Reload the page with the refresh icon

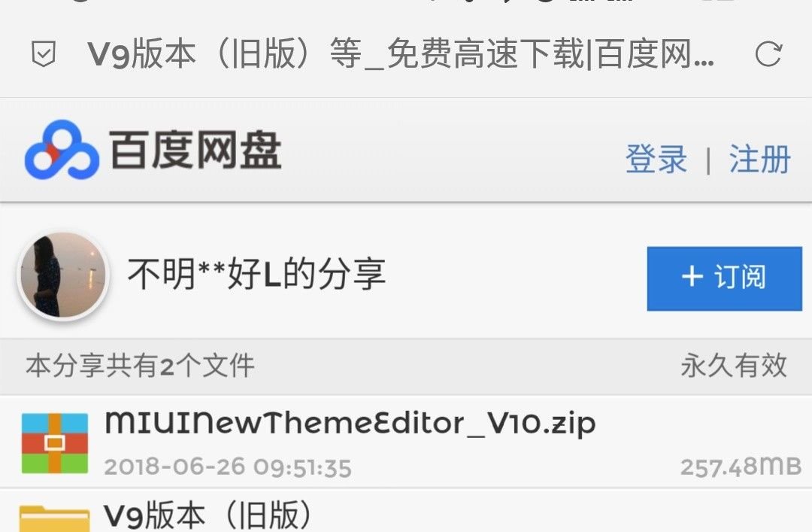click(768, 54)
